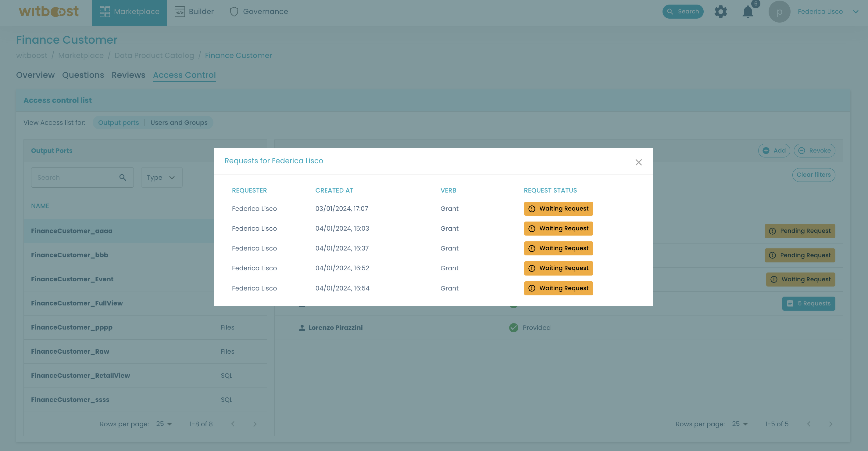Screen dimensions: 868x451
Task: Select the Overview tab
Action: click(35, 75)
